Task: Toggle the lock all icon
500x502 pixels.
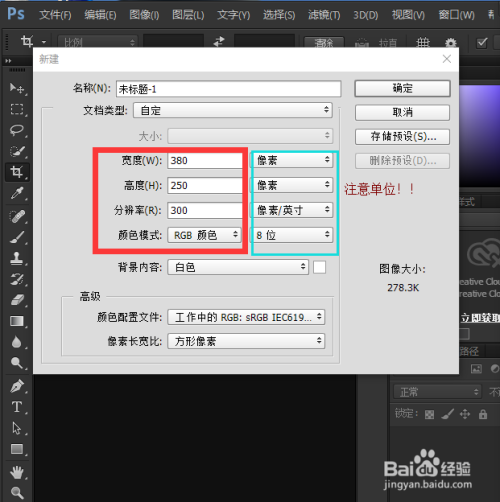Action: [483, 414]
